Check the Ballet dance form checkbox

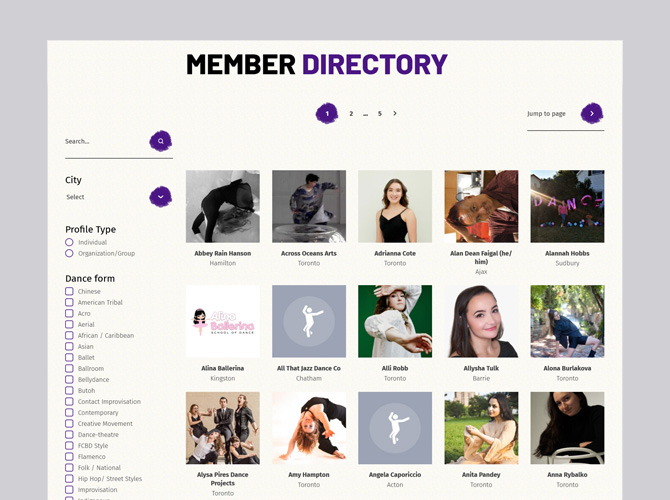(x=69, y=357)
